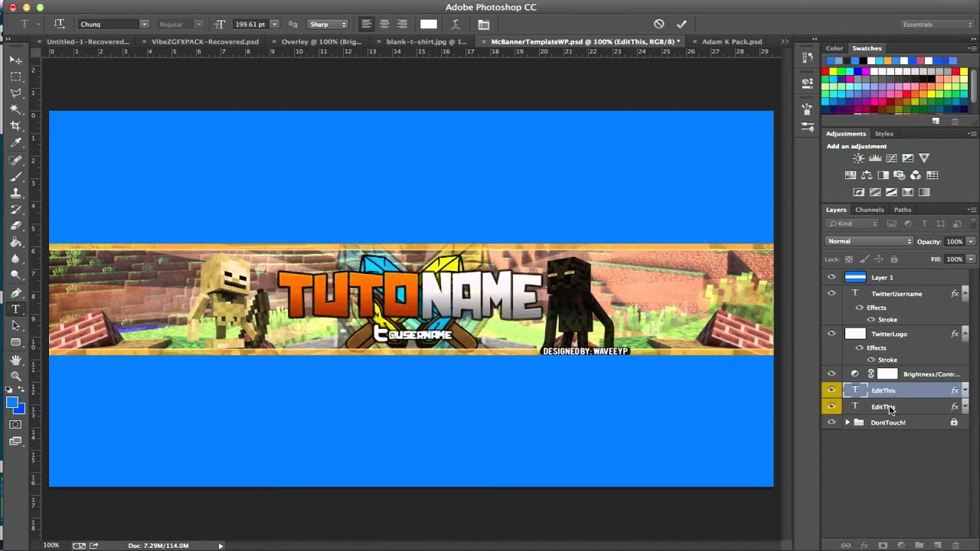Open the Essentials workspace dropdown

click(936, 24)
